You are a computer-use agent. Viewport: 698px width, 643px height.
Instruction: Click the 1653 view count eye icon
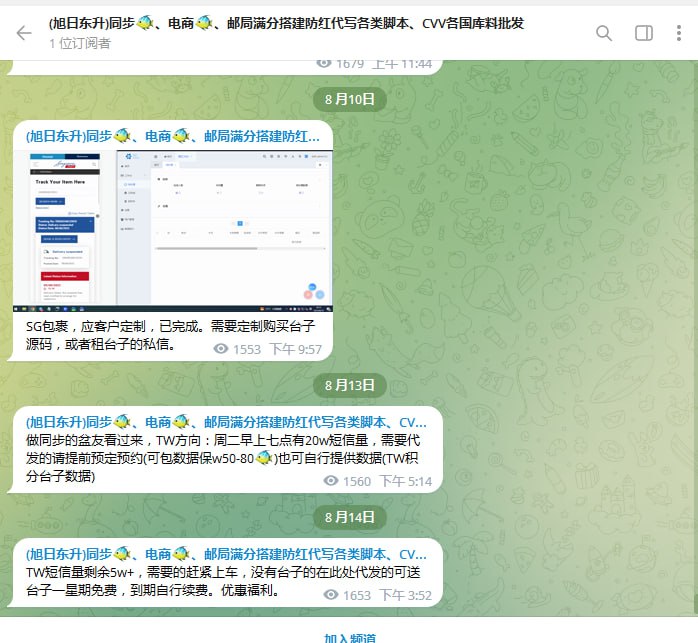click(x=331, y=594)
